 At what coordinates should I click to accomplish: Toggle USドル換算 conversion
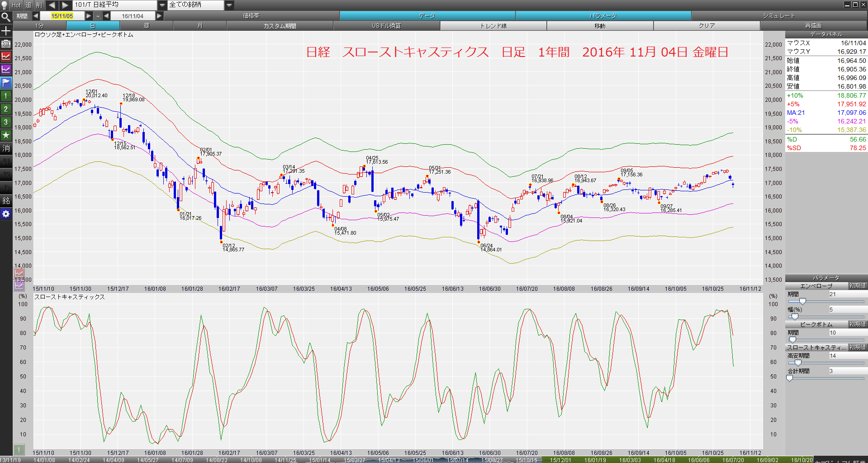(x=386, y=26)
